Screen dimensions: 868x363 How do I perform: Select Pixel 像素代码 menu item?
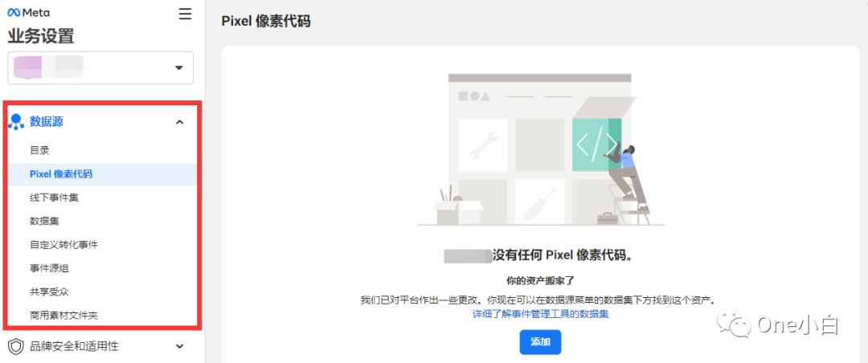[x=102, y=174]
